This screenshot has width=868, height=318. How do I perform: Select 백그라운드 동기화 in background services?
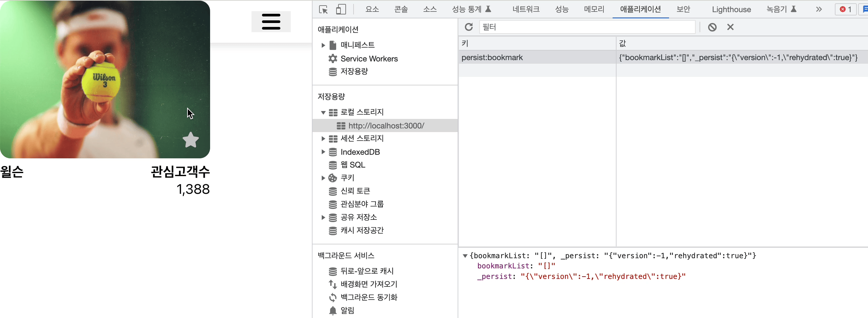coord(369,297)
